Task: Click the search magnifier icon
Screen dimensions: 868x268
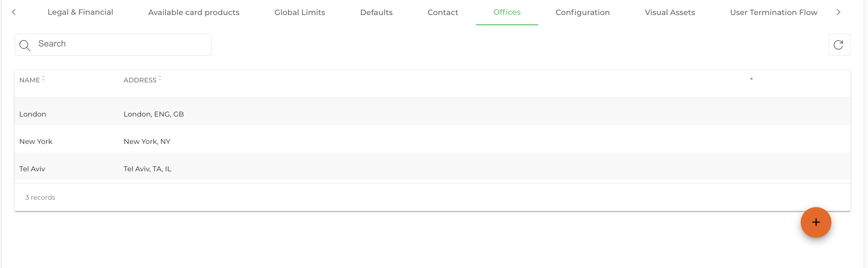Action: point(25,45)
